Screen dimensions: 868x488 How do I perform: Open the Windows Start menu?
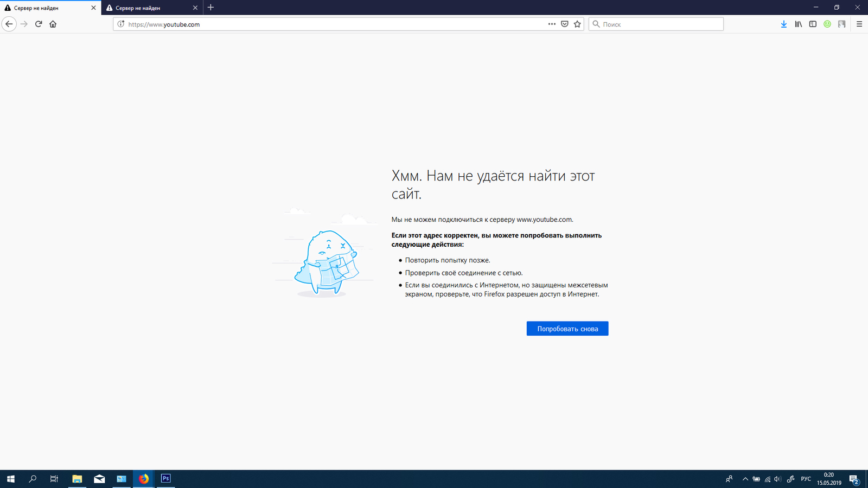[x=11, y=479]
